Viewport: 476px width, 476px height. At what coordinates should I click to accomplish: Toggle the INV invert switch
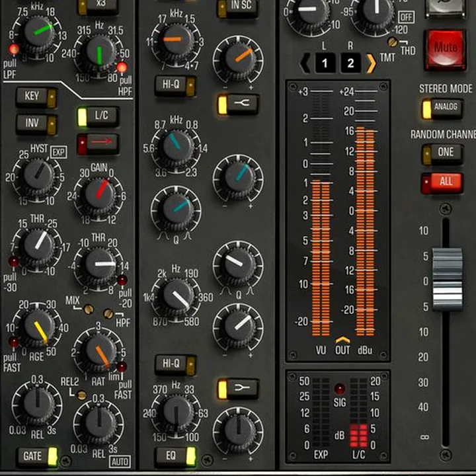[x=36, y=124]
